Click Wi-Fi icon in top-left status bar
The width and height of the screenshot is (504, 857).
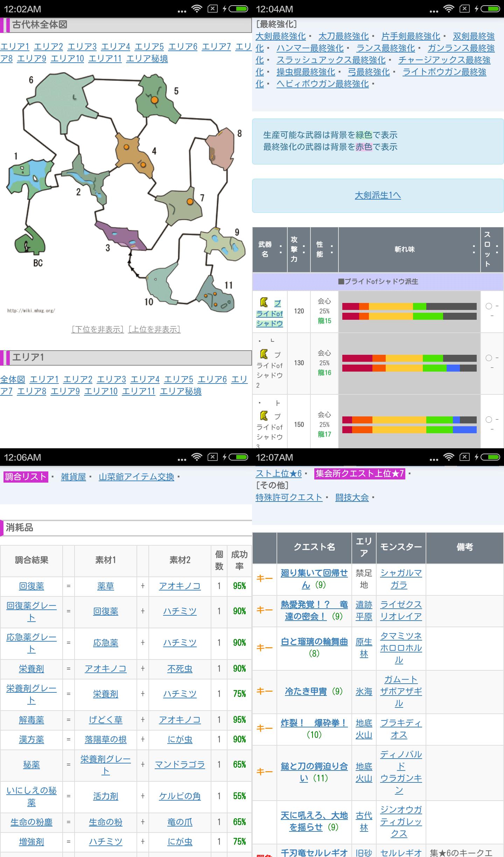click(197, 9)
